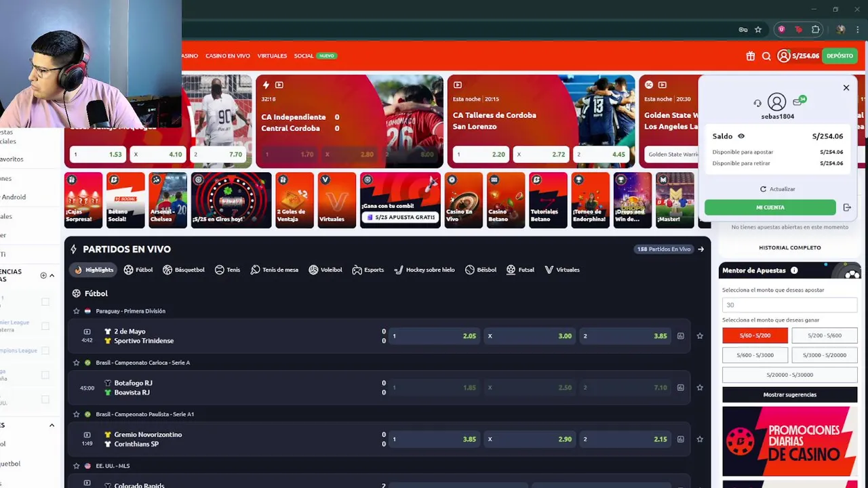The image size is (868, 488).
Task: Select the S/20000 - S/30000 win range
Action: 789,375
